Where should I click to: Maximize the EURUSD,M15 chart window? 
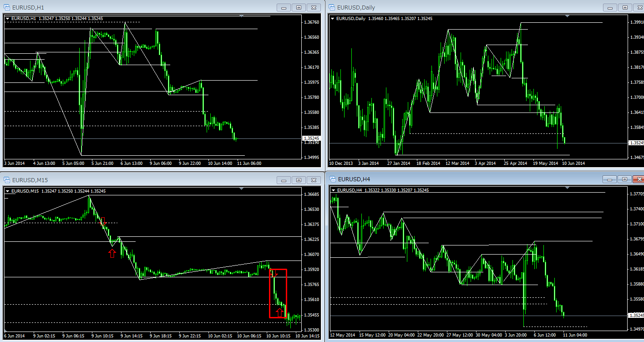click(299, 180)
